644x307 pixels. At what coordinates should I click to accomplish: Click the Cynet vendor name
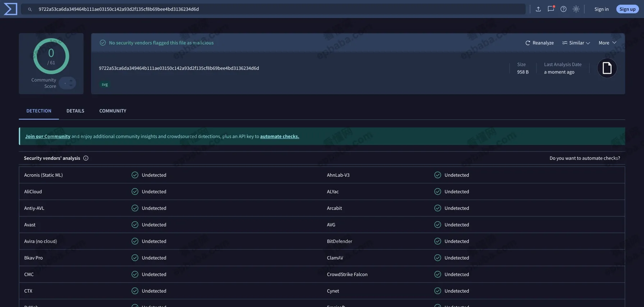[x=333, y=291]
